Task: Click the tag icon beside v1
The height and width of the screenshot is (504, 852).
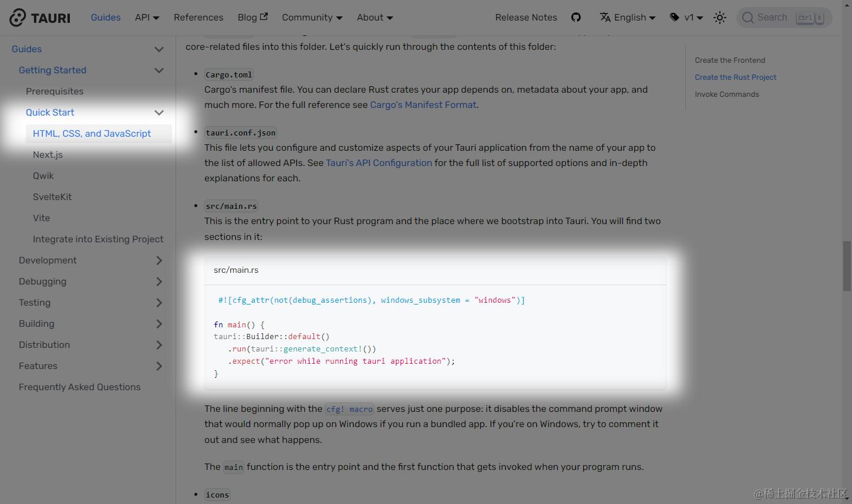Action: [675, 18]
